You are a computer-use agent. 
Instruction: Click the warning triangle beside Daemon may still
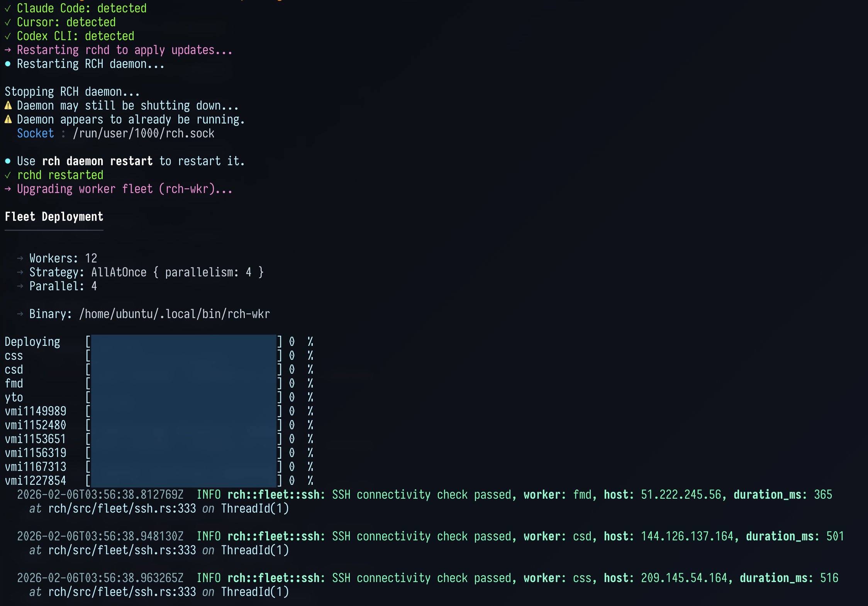point(8,105)
